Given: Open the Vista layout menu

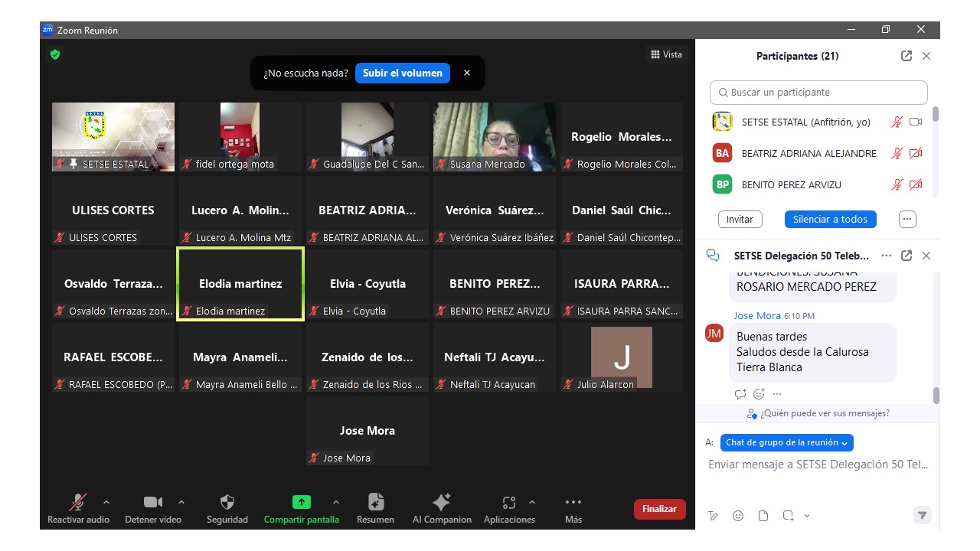Looking at the screenshot, I should tap(666, 54).
